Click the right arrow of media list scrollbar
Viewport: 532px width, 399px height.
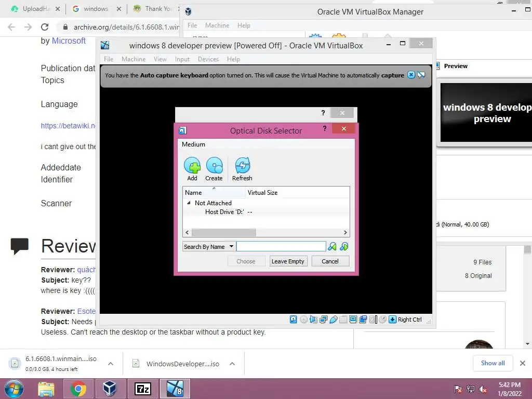pyautogui.click(x=345, y=232)
